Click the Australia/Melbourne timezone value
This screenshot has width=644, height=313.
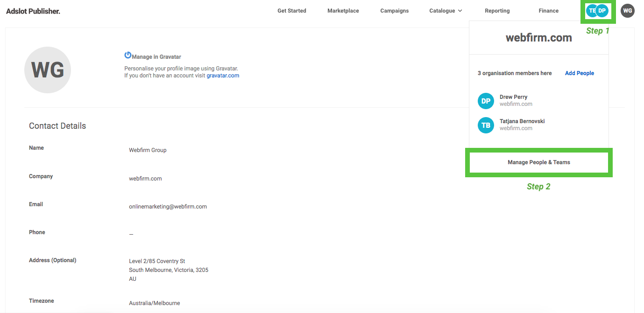[x=155, y=303]
